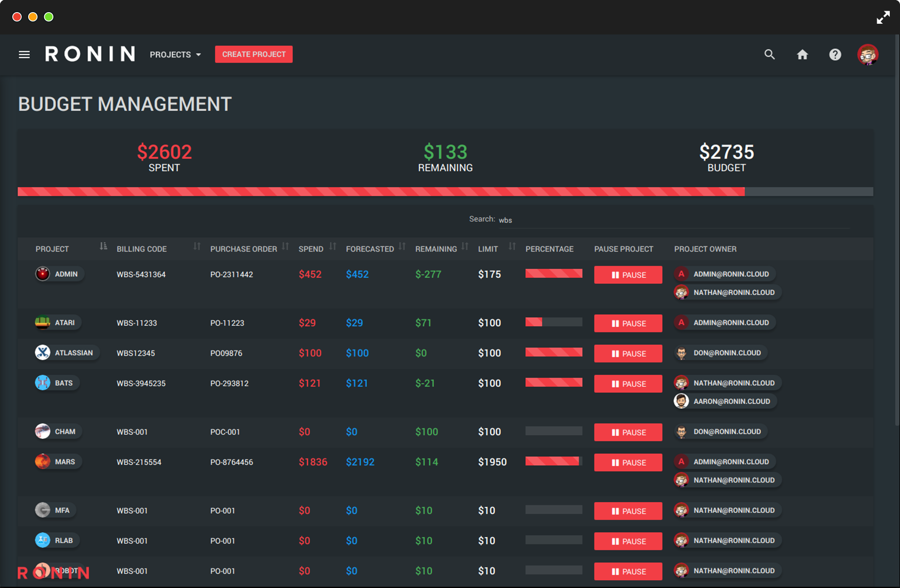Sort by Forecasted column arrows
Viewport: 900px width, 588px height.
(x=402, y=247)
